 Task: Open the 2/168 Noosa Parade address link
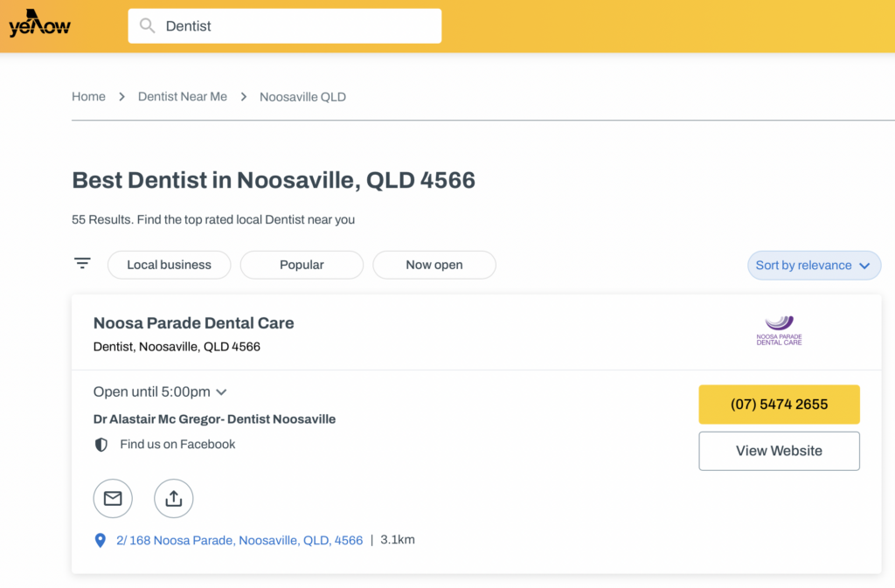[239, 541]
